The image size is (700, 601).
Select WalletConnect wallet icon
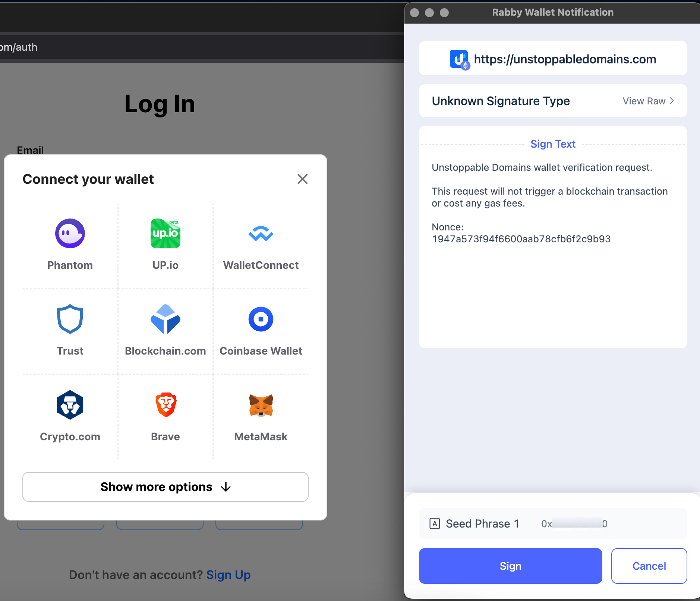[x=261, y=234]
